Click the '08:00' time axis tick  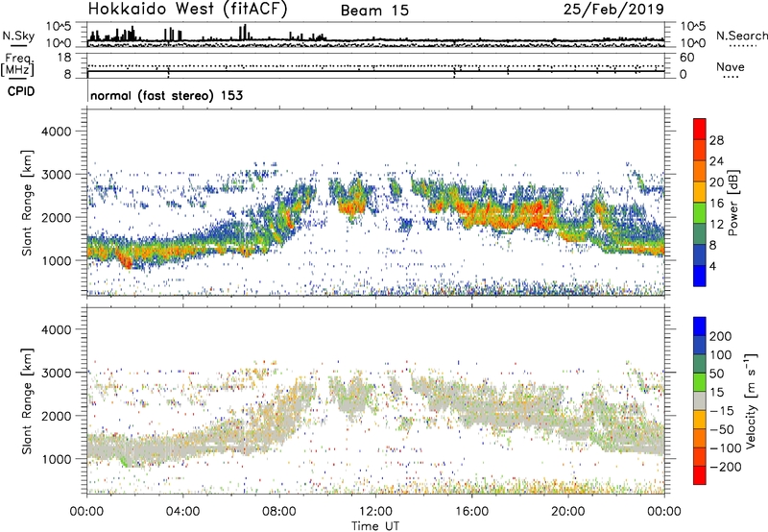tap(279, 512)
